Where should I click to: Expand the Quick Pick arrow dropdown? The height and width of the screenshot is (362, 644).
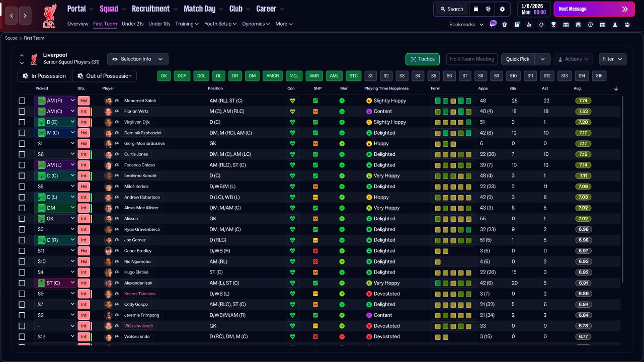click(x=542, y=59)
